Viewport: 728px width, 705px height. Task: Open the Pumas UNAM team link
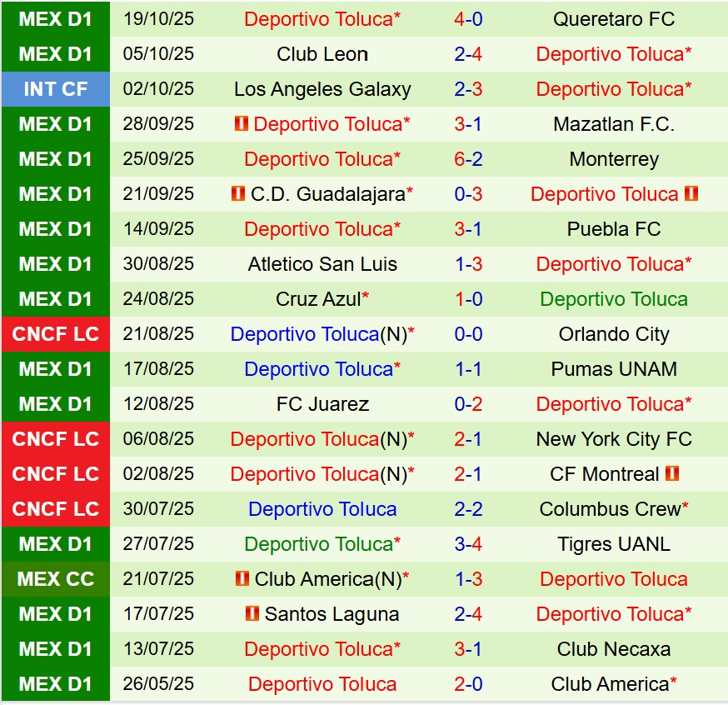tap(614, 369)
